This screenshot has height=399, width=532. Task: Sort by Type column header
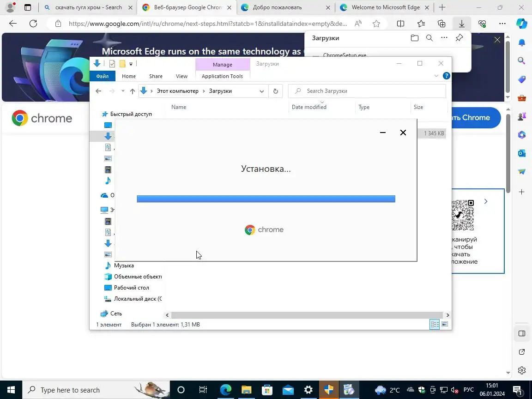(364, 107)
